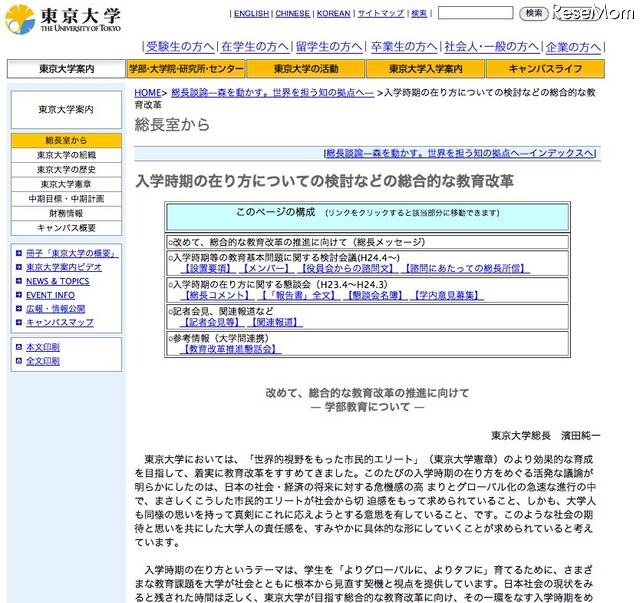Open 財務情報 in the sidebar menu
Viewport: 640px width, 603px height.
(66, 213)
